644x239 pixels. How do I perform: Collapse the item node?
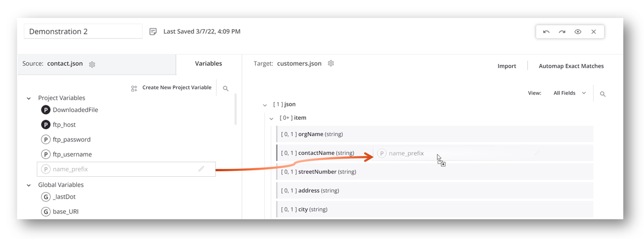point(271,118)
